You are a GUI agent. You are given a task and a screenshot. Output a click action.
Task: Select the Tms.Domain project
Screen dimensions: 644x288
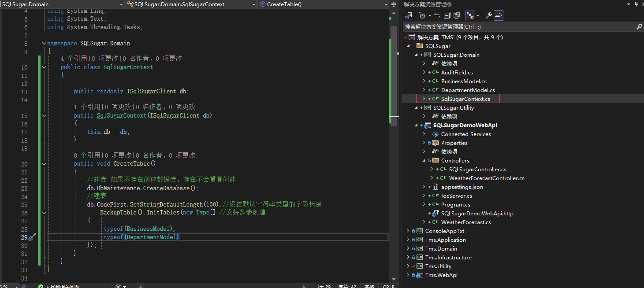pyautogui.click(x=441, y=249)
